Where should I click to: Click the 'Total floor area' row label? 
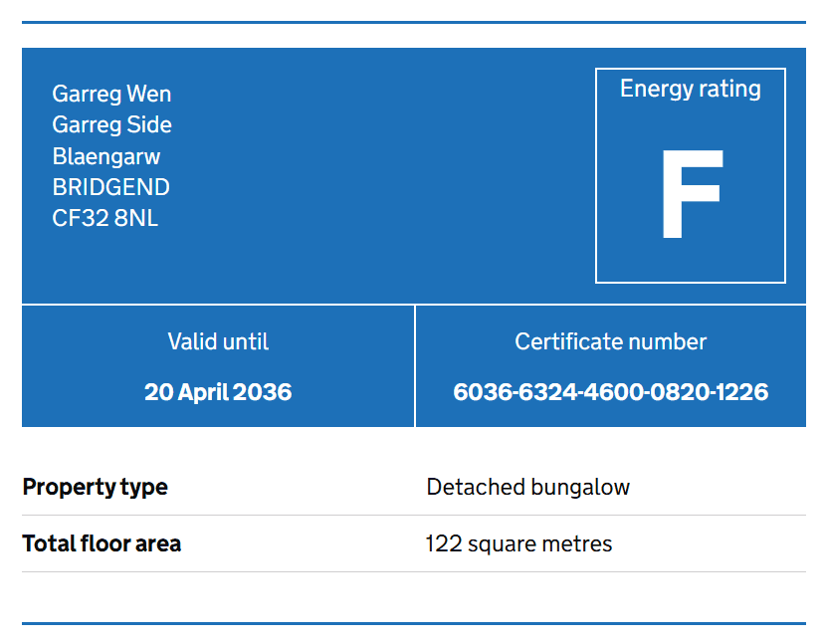tap(102, 543)
